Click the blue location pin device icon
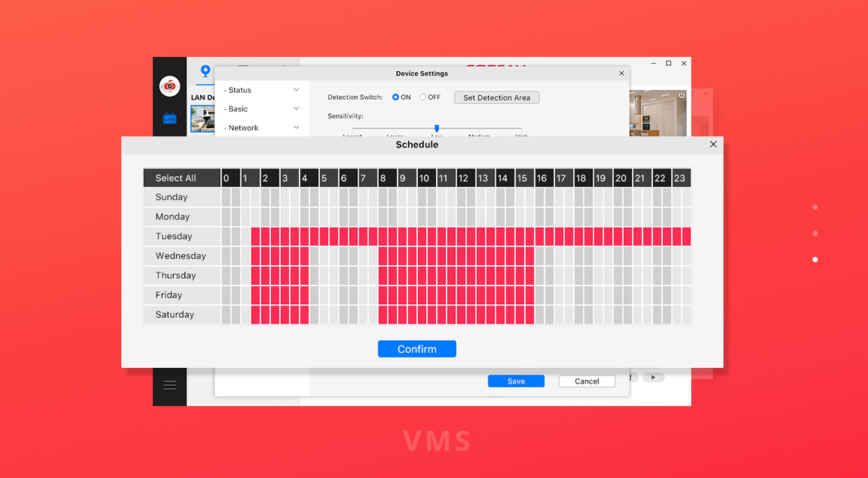868x478 pixels. pos(204,73)
